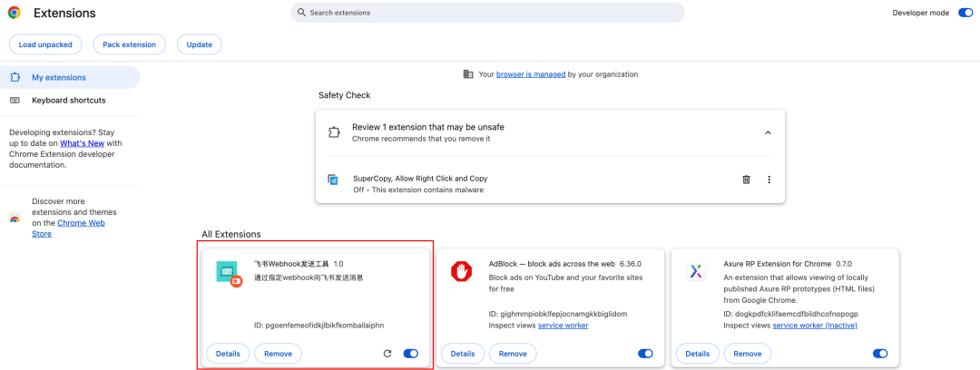
Task: Click the Safety Check extension puzzle icon
Action: pyautogui.click(x=334, y=132)
